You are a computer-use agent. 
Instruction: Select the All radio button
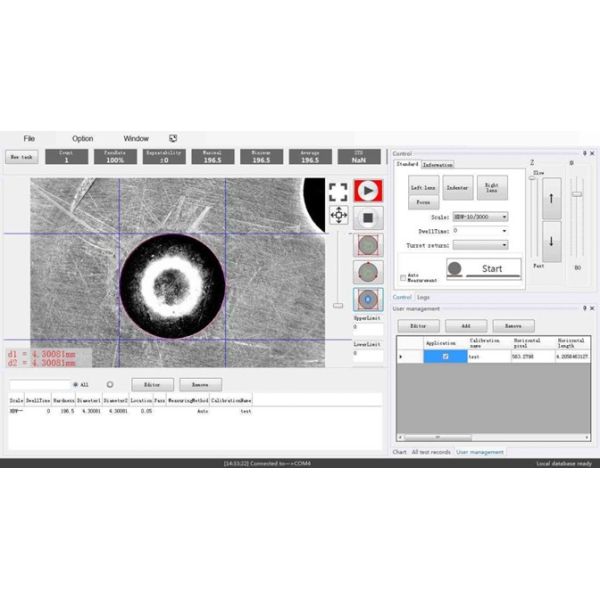coord(75,384)
